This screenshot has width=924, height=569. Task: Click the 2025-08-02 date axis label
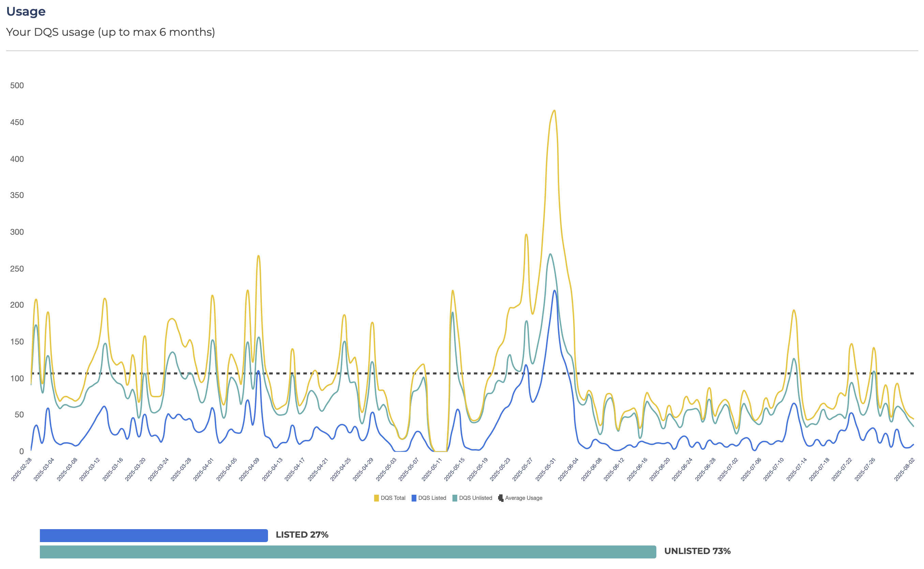pos(905,469)
